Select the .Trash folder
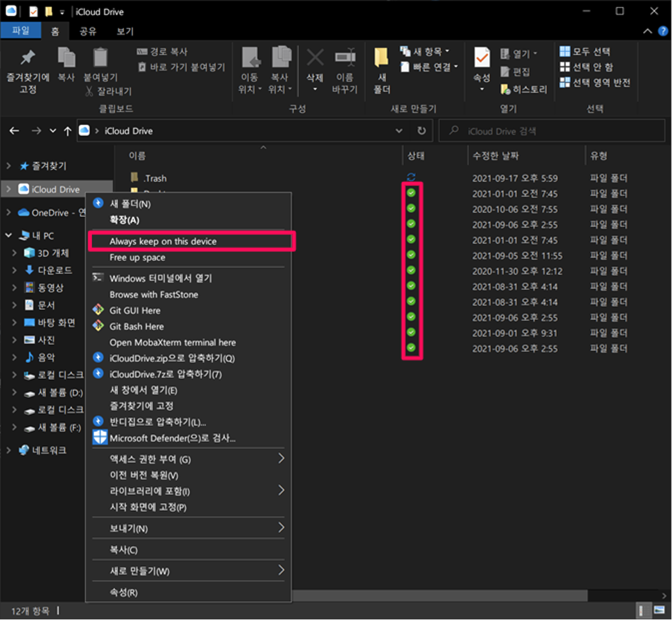This screenshot has width=672, height=620. [155, 178]
